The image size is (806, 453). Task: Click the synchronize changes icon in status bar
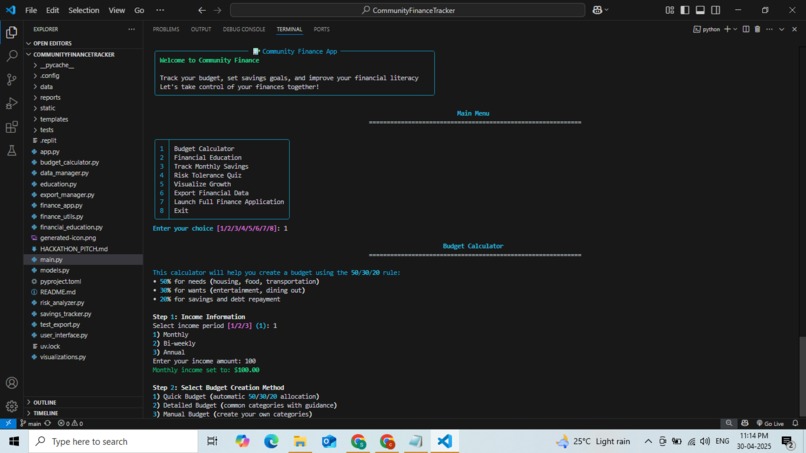(48, 423)
